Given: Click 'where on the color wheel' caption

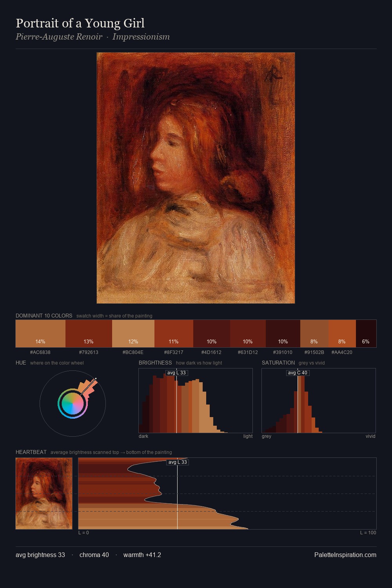Looking at the screenshot, I should coord(57,363).
